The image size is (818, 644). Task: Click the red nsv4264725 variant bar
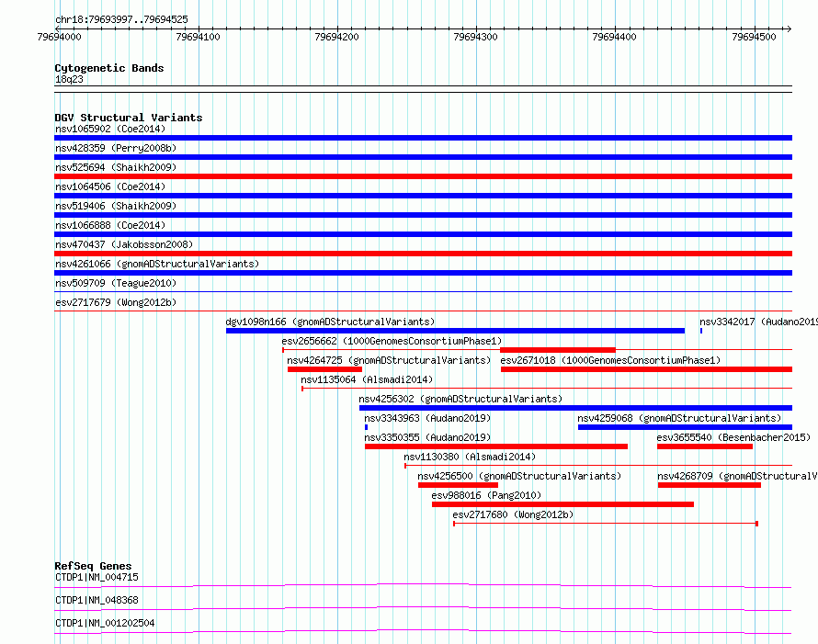[324, 369]
